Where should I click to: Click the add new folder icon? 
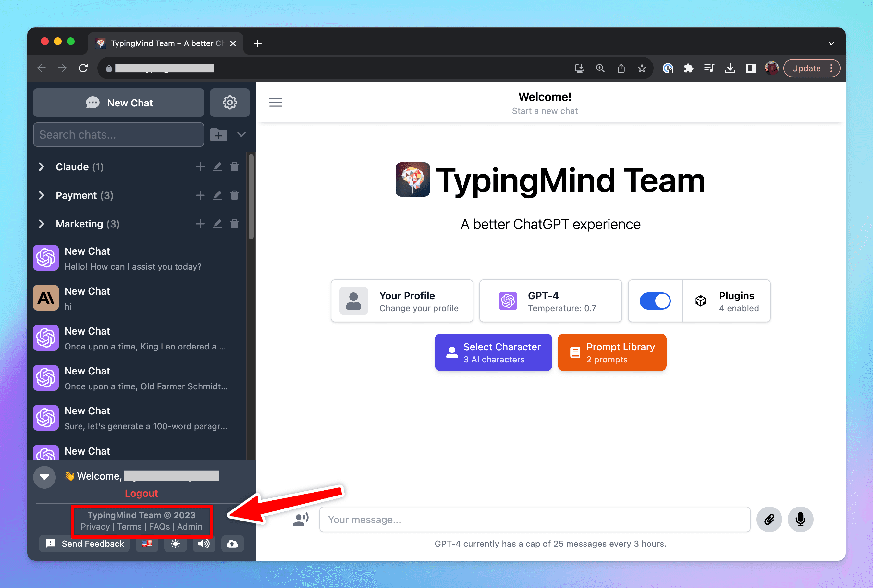pyautogui.click(x=219, y=135)
